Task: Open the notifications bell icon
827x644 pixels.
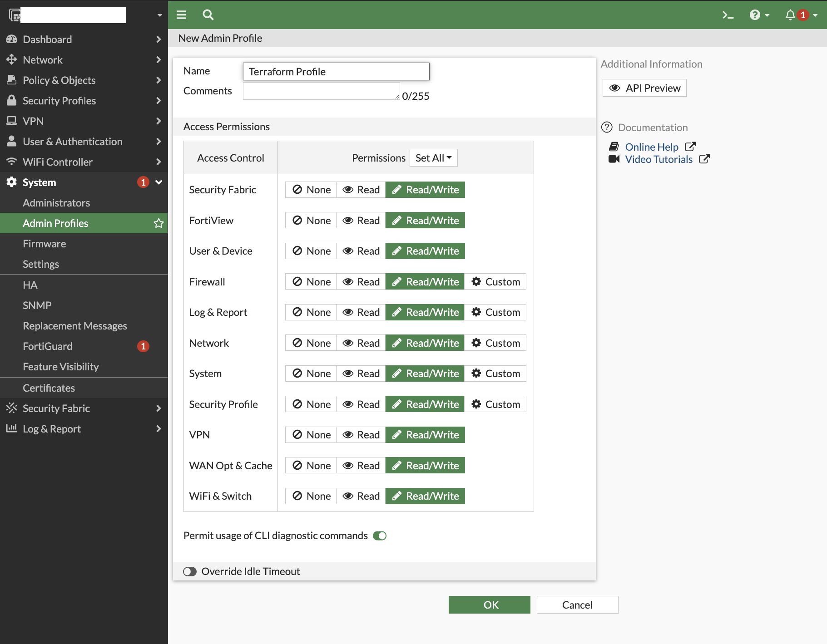Action: [x=790, y=15]
